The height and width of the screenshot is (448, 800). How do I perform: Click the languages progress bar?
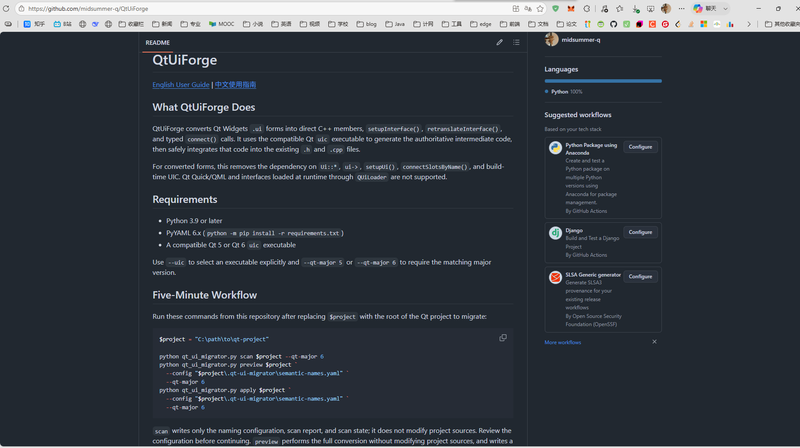(x=603, y=81)
